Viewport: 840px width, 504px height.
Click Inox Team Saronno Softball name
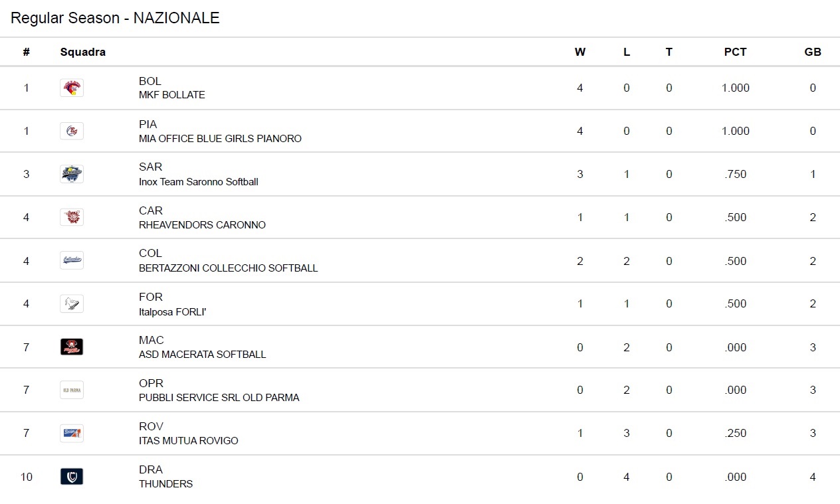tap(199, 182)
